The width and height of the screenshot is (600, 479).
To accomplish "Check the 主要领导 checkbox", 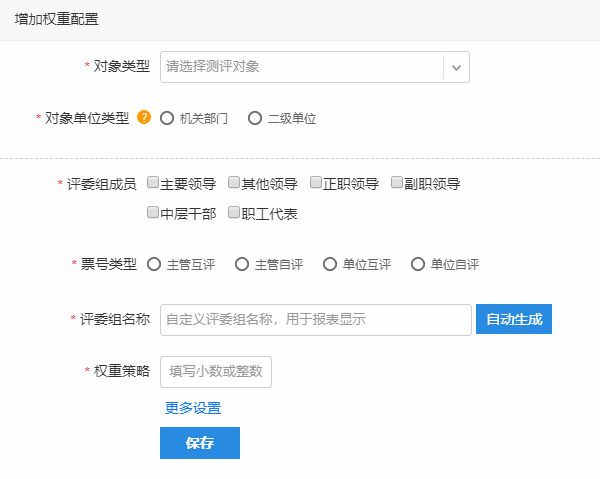I will click(153, 182).
